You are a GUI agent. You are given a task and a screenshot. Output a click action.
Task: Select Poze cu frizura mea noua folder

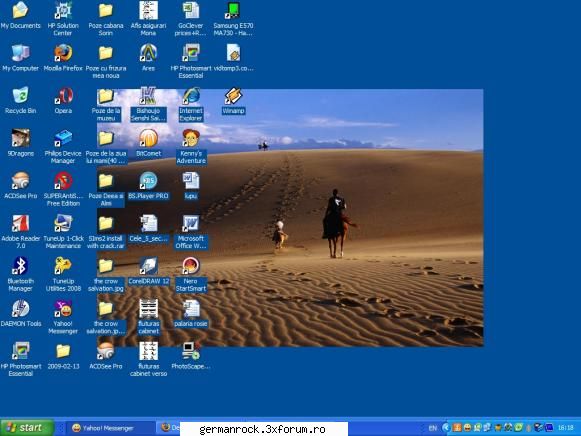pyautogui.click(x=106, y=53)
